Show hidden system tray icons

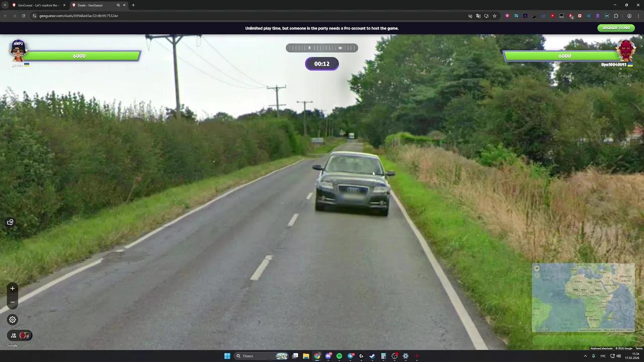(x=585, y=356)
